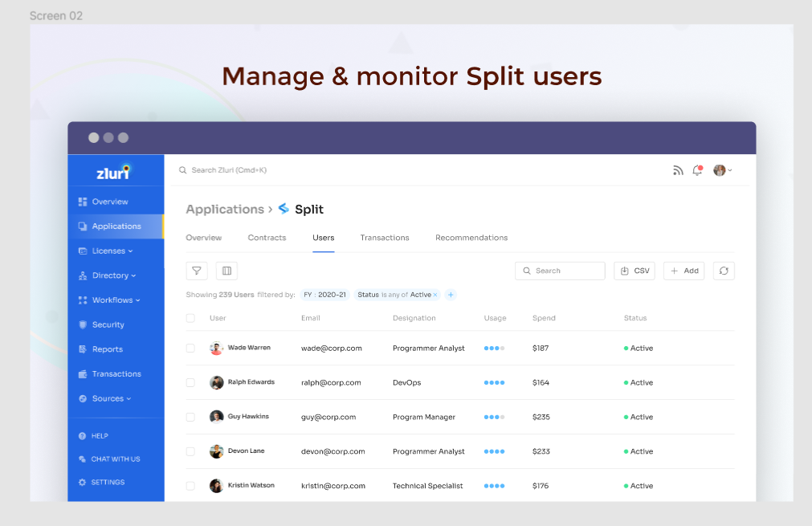
Task: Click the Settings gear icon in sidebar
Action: coord(82,482)
